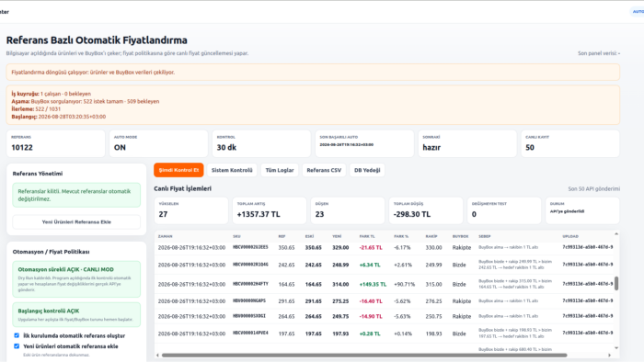Click the Otomasyon sürekli AÇIK - CANLI MOD notice
This screenshot has width=644, height=362.
coord(76,278)
